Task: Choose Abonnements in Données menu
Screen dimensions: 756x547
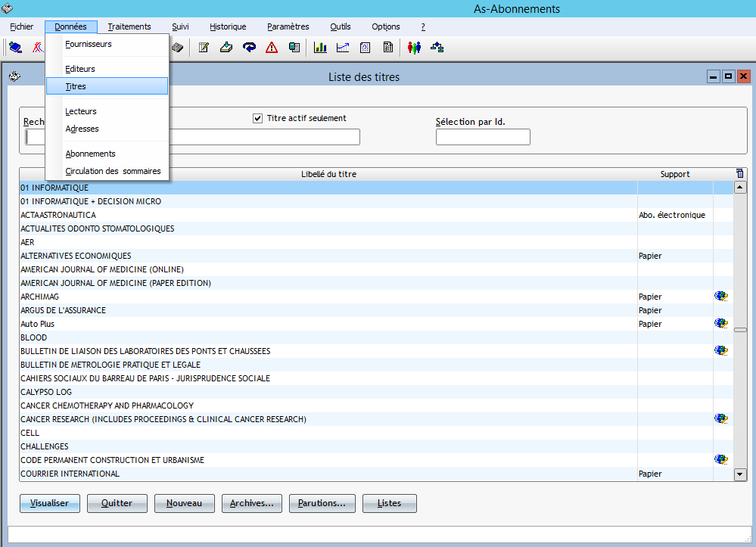Action: [x=107, y=154]
